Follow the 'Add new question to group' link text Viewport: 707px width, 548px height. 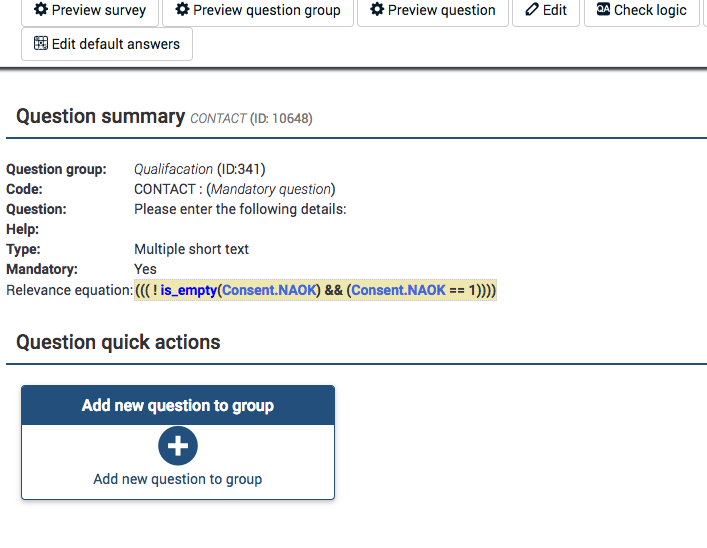point(178,479)
